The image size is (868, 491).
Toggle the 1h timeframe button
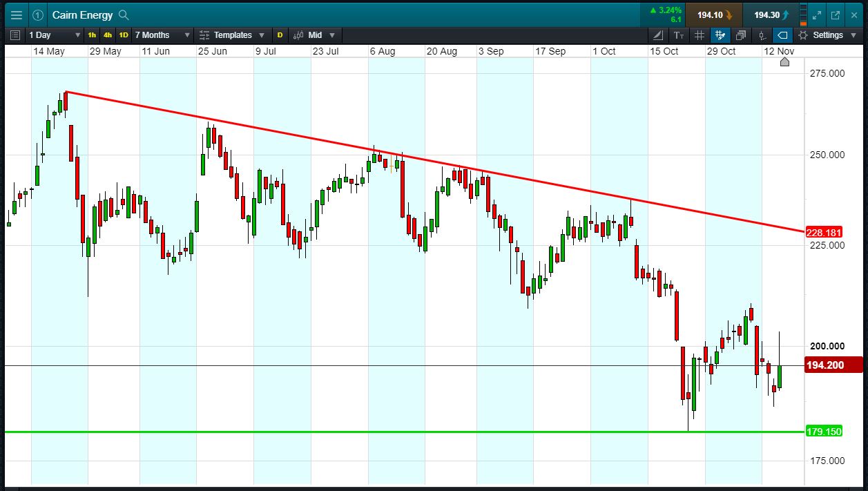point(90,35)
